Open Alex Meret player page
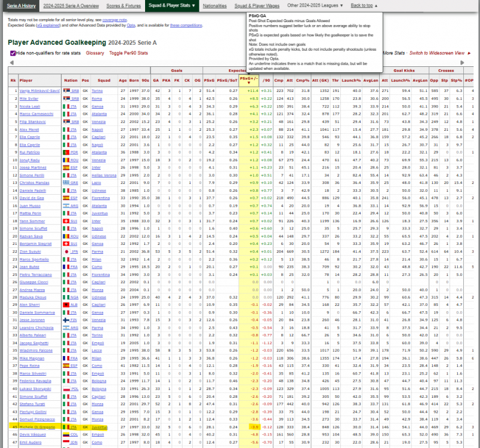Image resolution: width=480 pixels, height=448 pixels. point(29,130)
